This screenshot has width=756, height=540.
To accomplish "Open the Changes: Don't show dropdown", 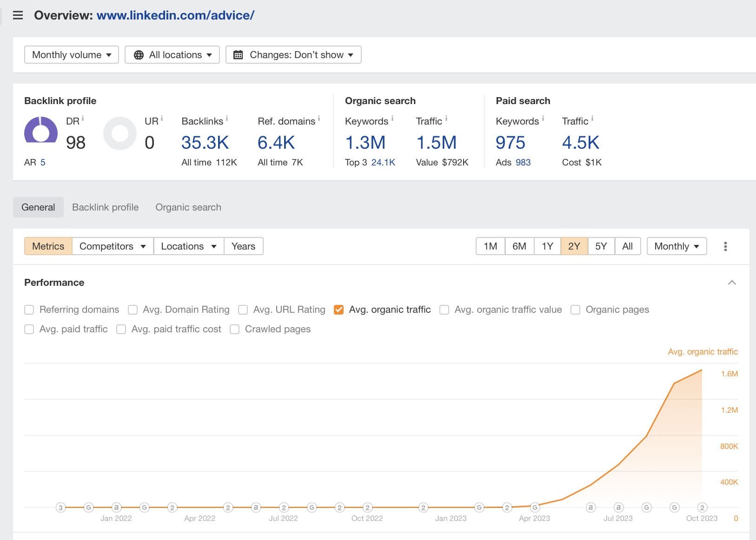I will (x=293, y=55).
